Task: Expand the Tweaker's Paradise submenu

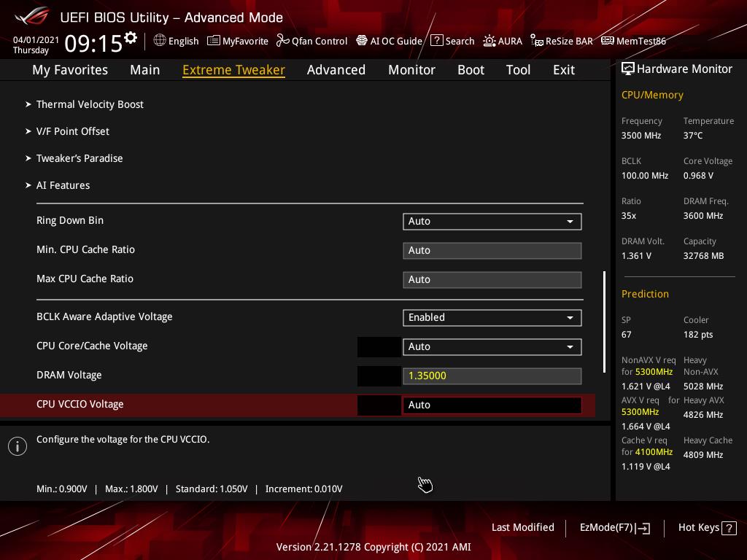Action: pyautogui.click(x=80, y=158)
